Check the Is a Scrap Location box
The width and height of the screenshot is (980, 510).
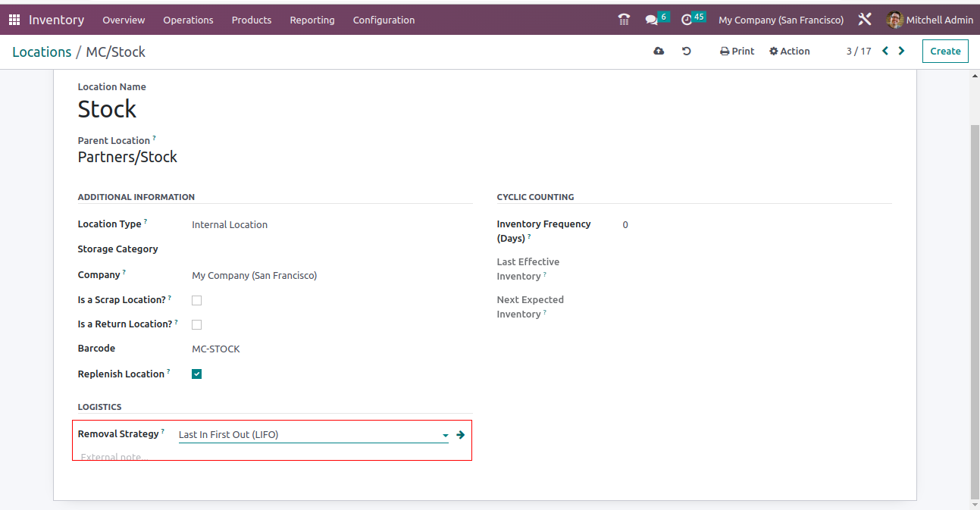[x=197, y=300]
